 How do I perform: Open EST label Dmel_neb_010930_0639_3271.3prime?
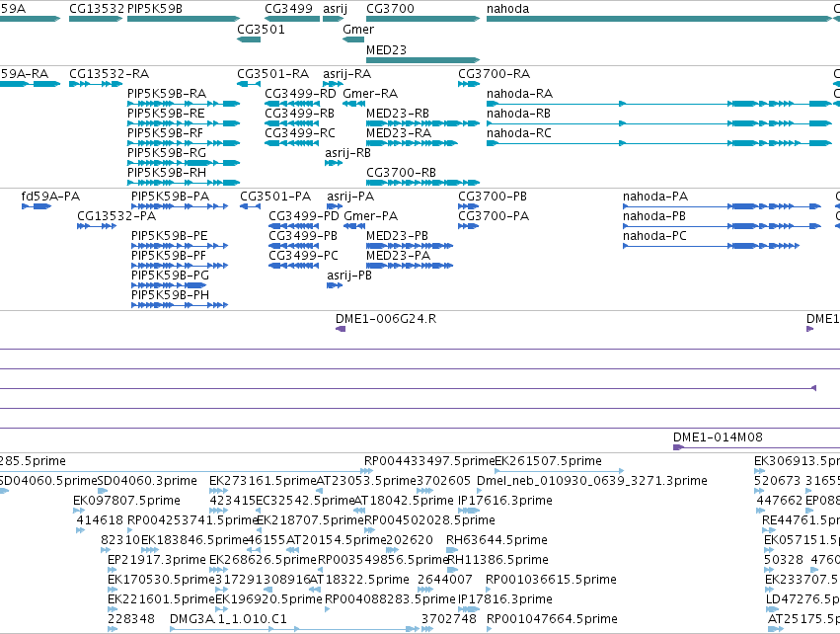(592, 481)
